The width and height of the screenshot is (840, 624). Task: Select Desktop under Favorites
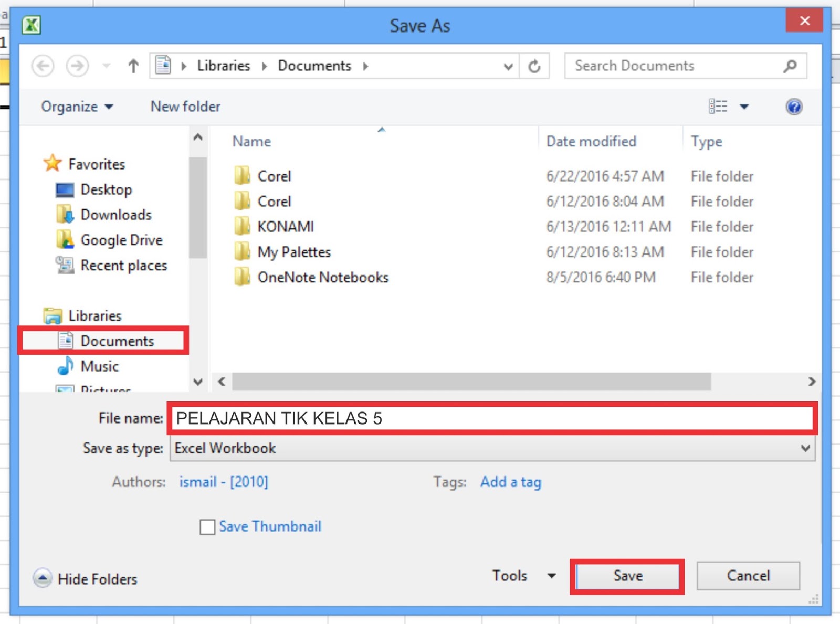(x=106, y=189)
